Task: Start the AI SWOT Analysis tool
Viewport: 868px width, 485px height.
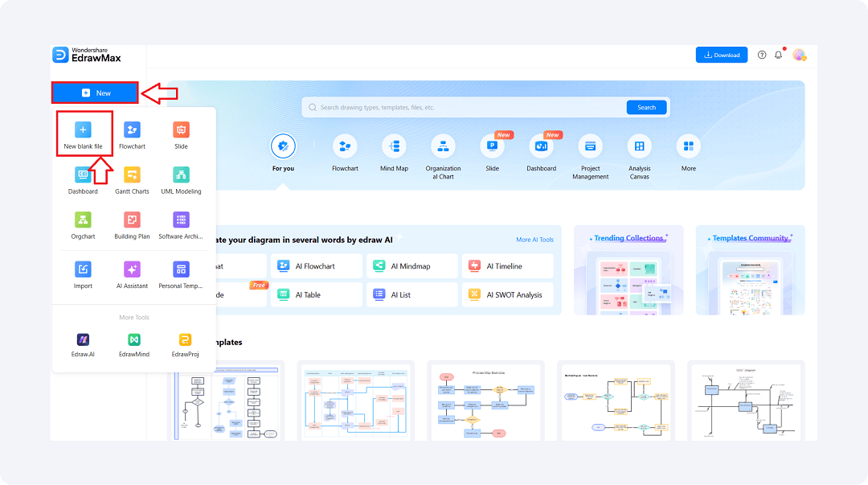Action: tap(508, 295)
